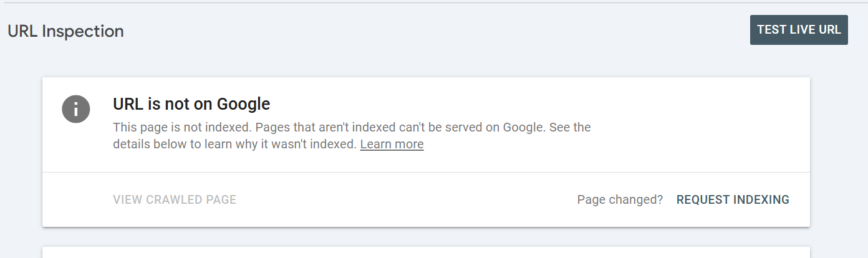Image resolution: width=868 pixels, height=258 pixels.
Task: Click VIEW CRAWLED PAGE
Action: [x=175, y=200]
